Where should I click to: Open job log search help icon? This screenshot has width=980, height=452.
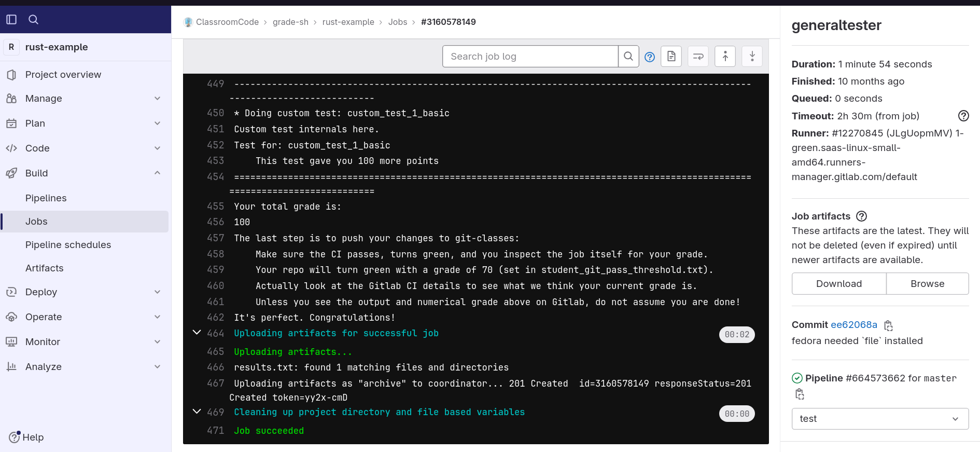(x=649, y=57)
